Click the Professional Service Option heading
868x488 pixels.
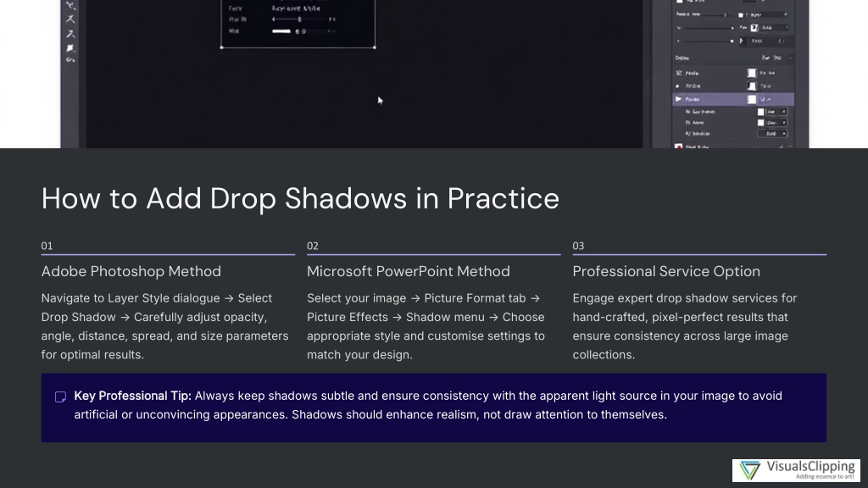click(665, 271)
